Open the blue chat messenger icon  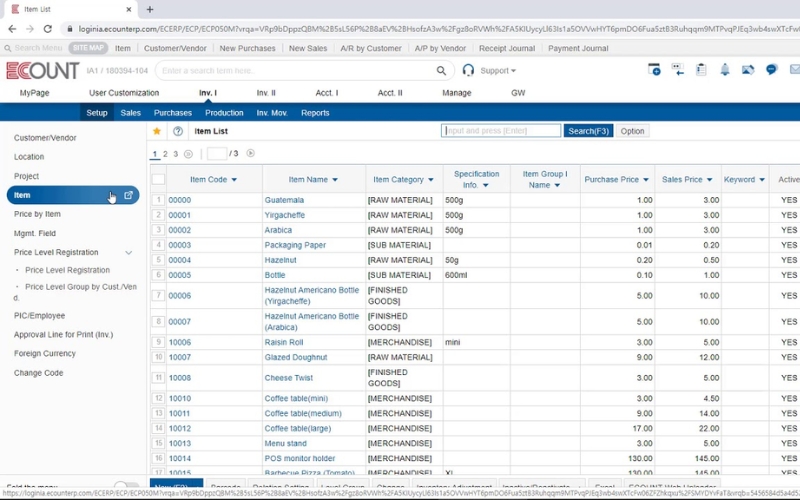(771, 70)
